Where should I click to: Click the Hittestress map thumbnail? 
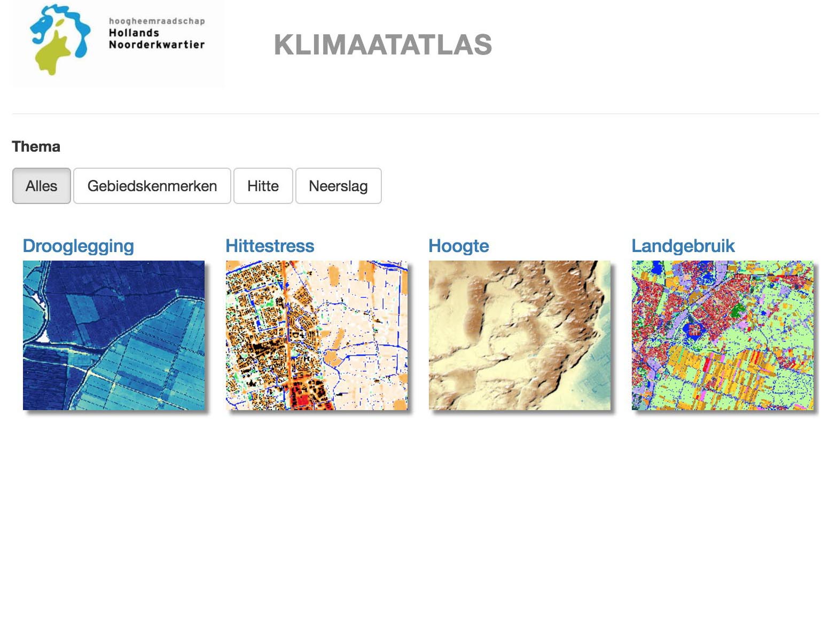pyautogui.click(x=317, y=335)
